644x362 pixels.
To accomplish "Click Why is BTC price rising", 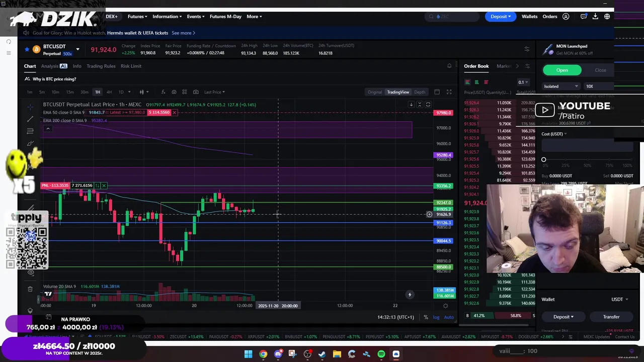I will (x=54, y=79).
